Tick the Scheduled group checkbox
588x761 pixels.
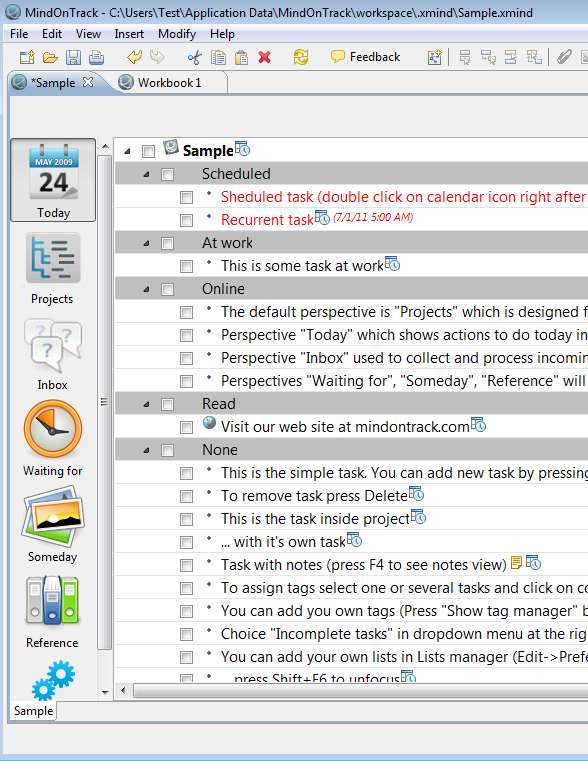167,174
